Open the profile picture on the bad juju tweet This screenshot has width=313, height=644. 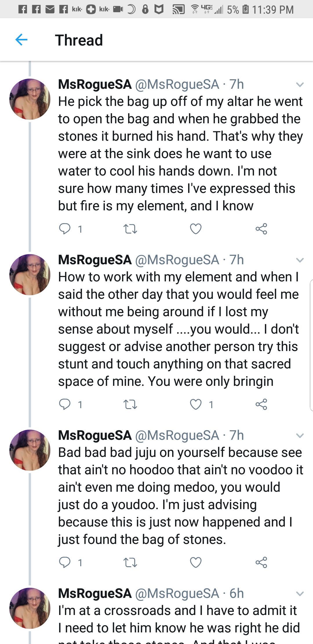[x=30, y=450]
